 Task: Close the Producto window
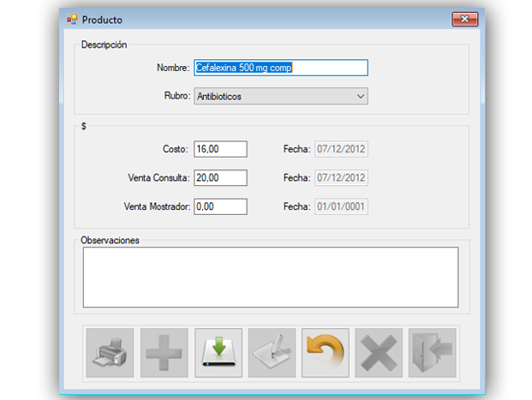pyautogui.click(x=465, y=20)
